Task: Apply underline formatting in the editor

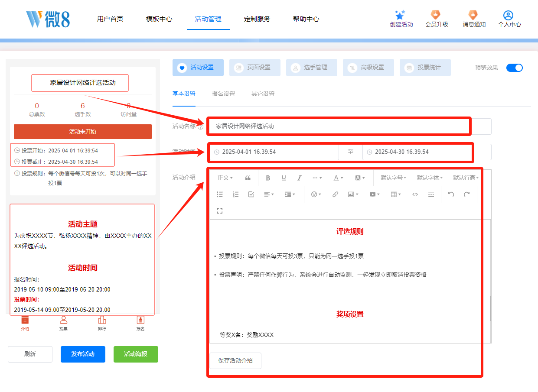Action: [284, 178]
